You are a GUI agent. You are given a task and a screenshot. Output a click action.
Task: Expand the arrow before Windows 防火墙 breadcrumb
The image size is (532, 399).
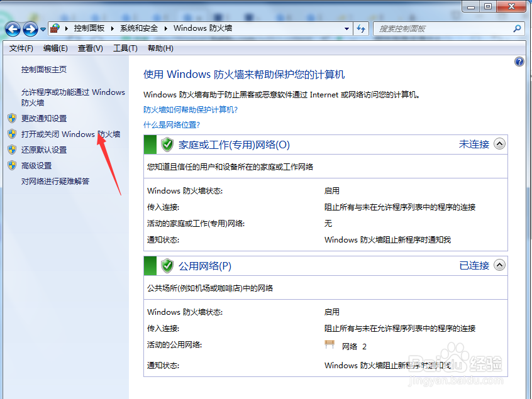pyautogui.click(x=166, y=28)
